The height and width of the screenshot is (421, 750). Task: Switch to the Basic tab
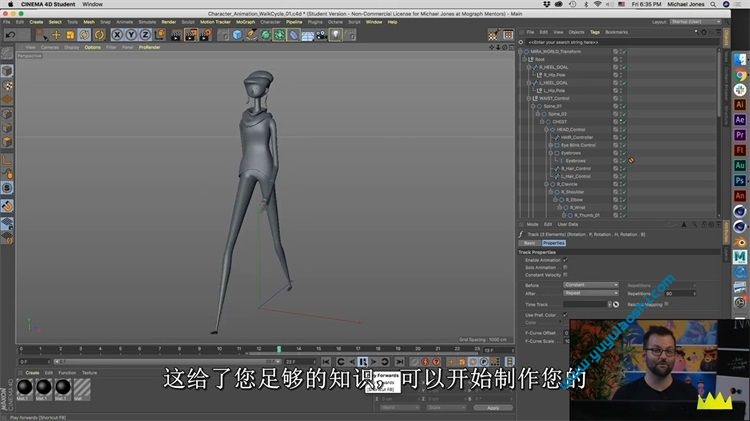tap(528, 243)
